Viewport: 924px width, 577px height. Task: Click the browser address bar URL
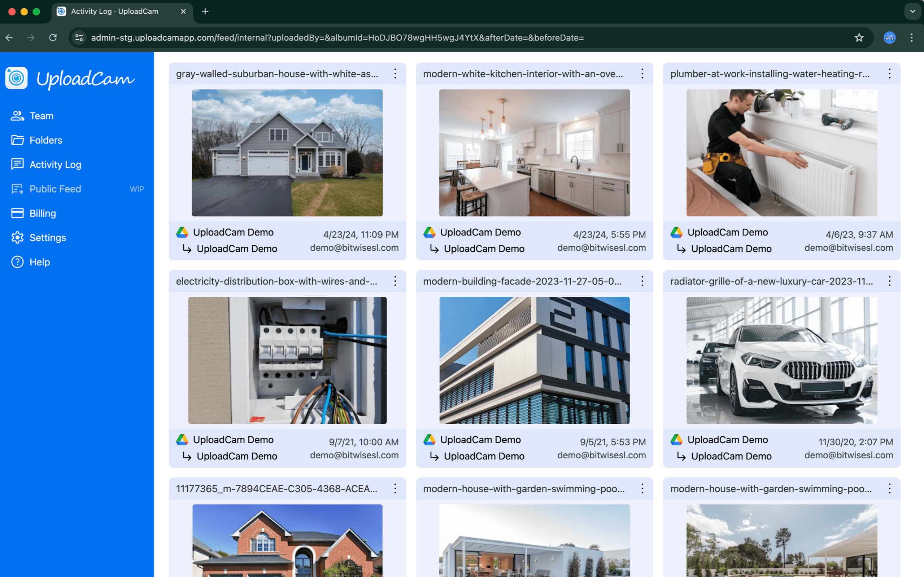337,38
